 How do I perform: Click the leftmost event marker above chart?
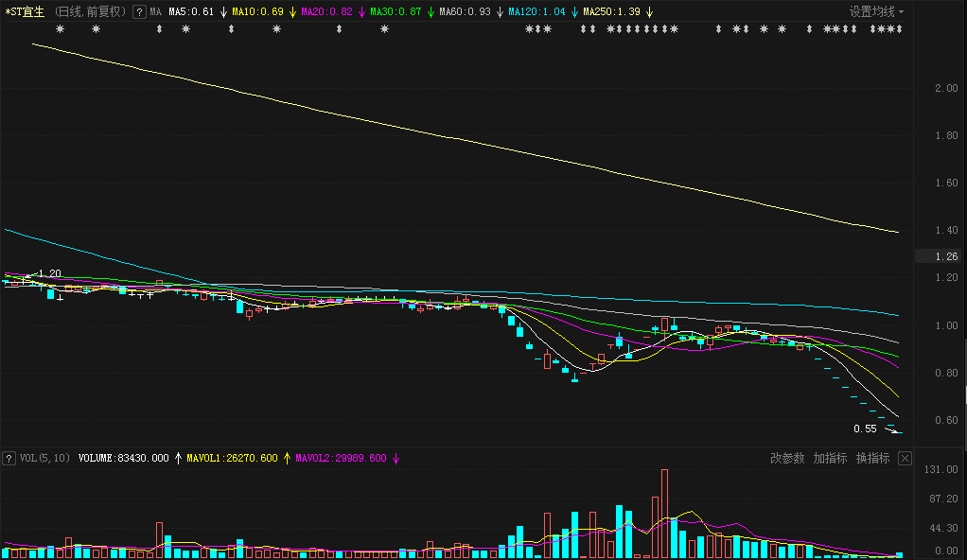pyautogui.click(x=60, y=29)
